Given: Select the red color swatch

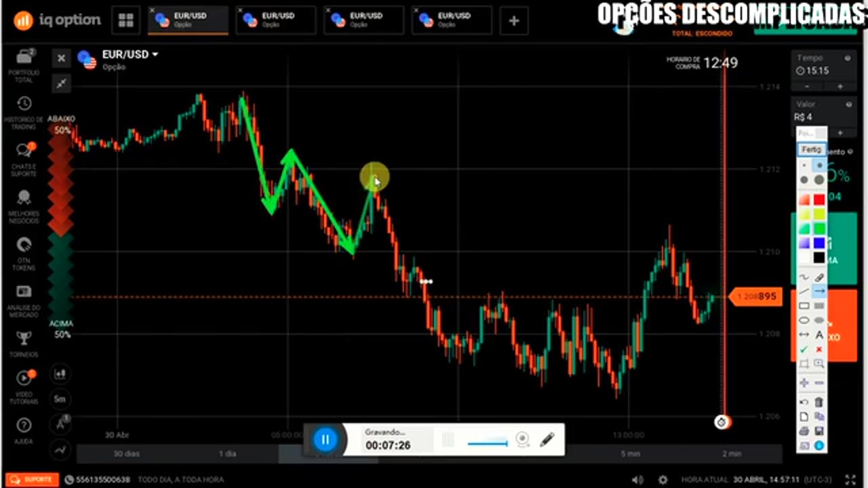Looking at the screenshot, I should [819, 199].
